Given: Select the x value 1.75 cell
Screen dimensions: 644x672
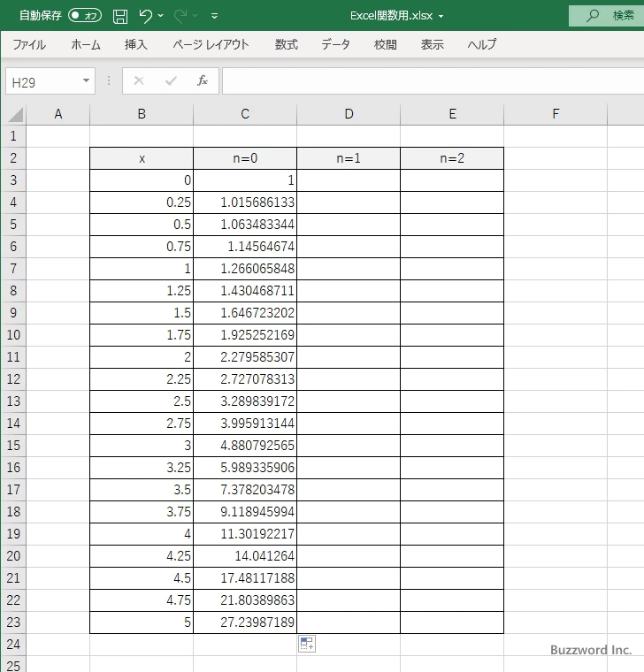Looking at the screenshot, I should [142, 335].
